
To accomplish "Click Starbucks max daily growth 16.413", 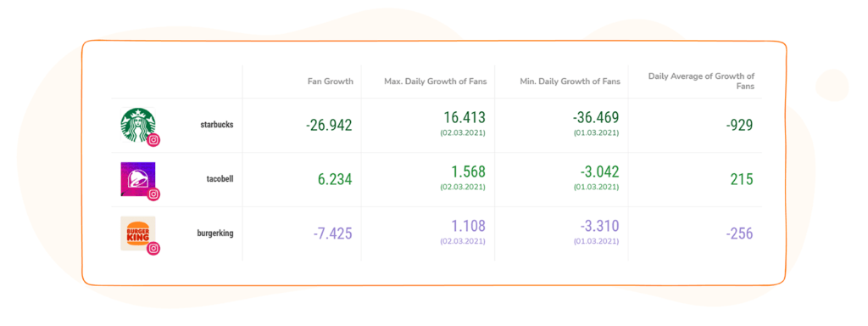I will pyautogui.click(x=465, y=117).
